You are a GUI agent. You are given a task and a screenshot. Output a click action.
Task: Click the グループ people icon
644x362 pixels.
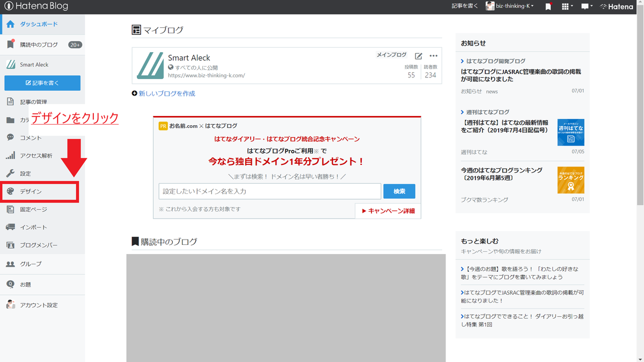(x=10, y=264)
